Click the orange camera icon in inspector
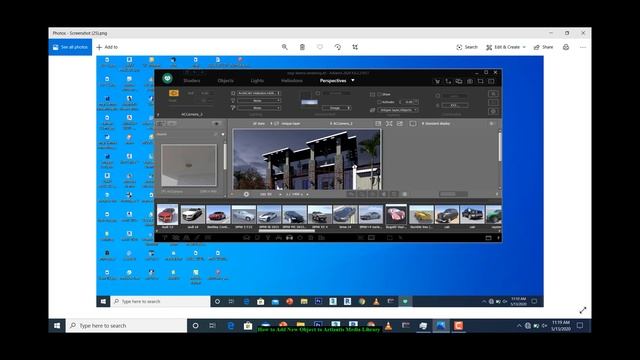The image size is (640, 360). [x=174, y=93]
